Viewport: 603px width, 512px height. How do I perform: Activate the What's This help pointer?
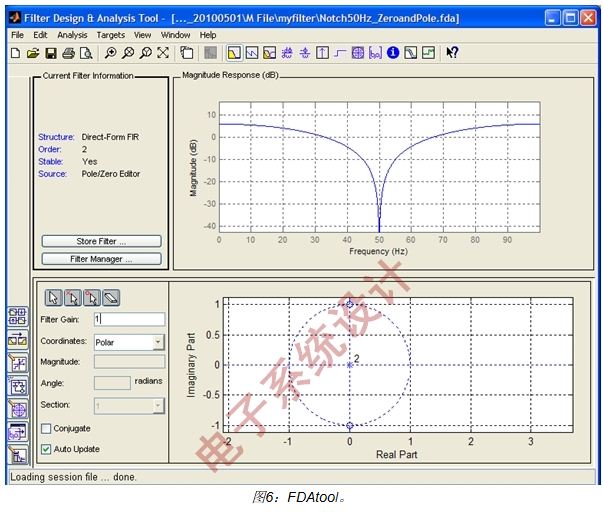tap(452, 53)
